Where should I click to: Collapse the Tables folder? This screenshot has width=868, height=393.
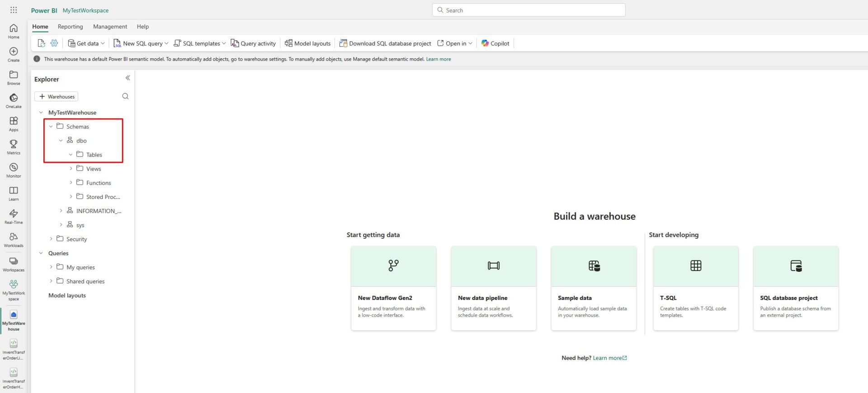(71, 154)
